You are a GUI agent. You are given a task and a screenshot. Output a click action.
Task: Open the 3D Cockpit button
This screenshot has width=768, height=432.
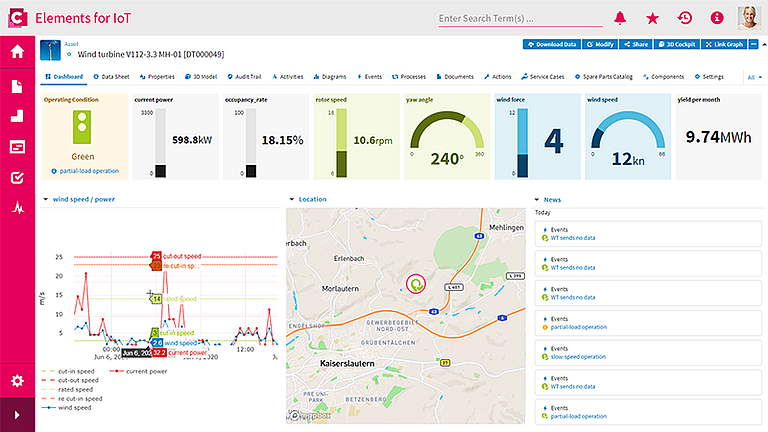click(x=677, y=45)
